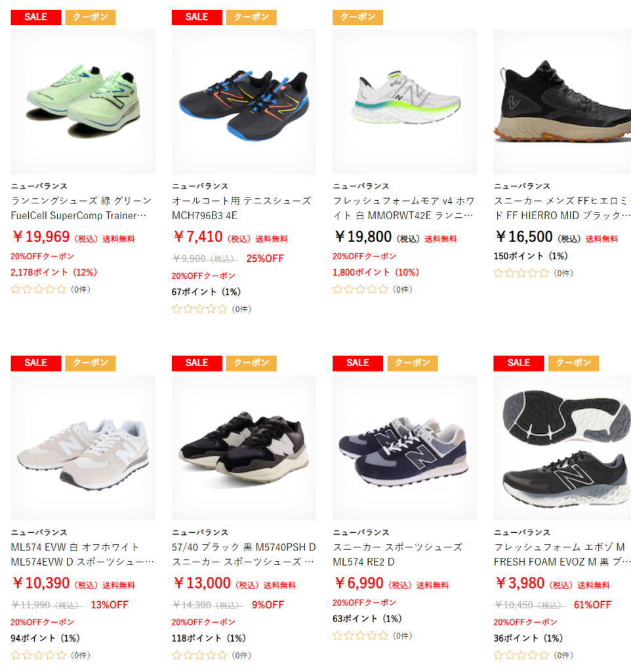
Task: Click the FuelCell SuperComp Trainer product title
Action: pyautogui.click(x=81, y=208)
